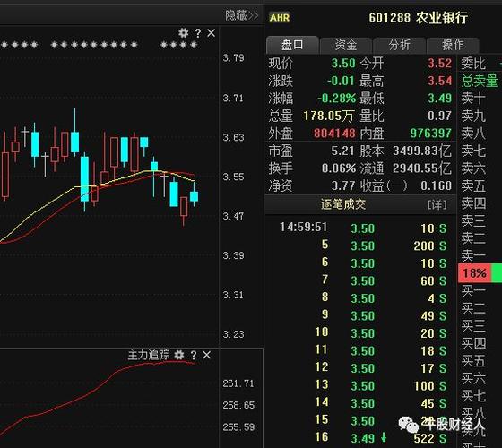Click the 18% red bid ratio bar
The image size is (502, 448).
pos(474,273)
